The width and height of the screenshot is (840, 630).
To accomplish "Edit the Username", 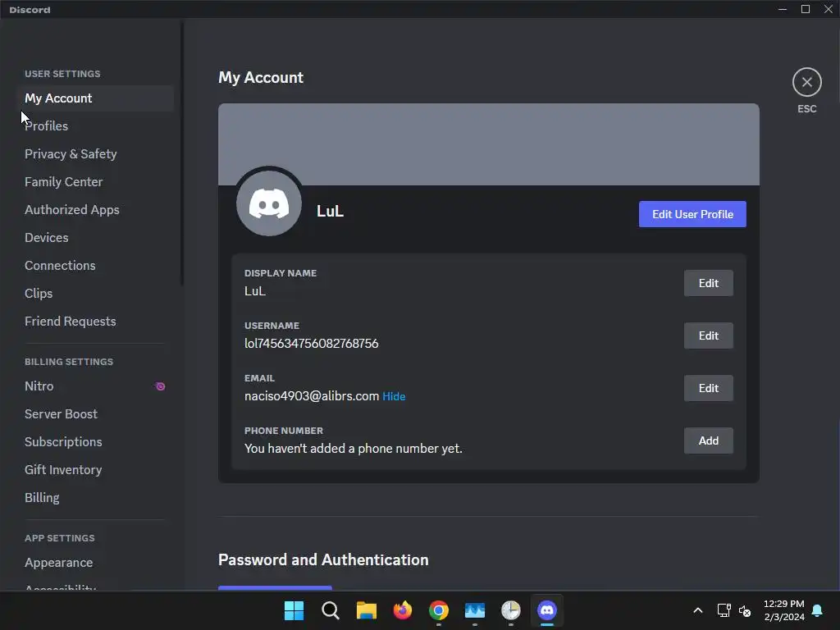I will click(x=708, y=336).
